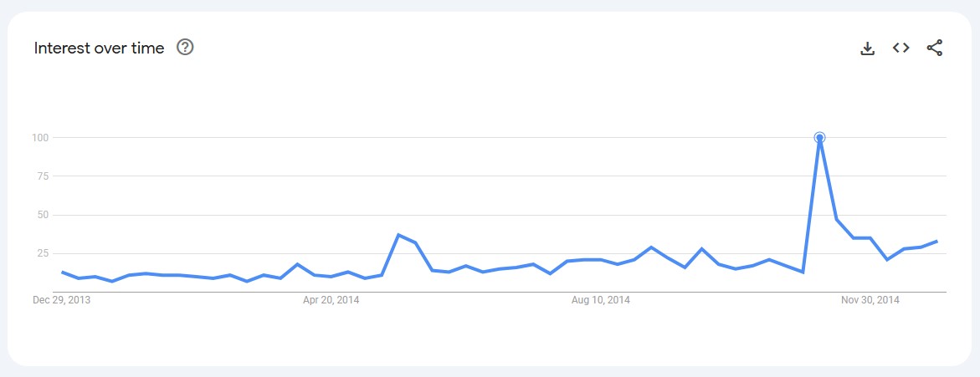This screenshot has width=980, height=377.
Task: Click the highlighted peak marker at 100
Action: click(x=819, y=137)
